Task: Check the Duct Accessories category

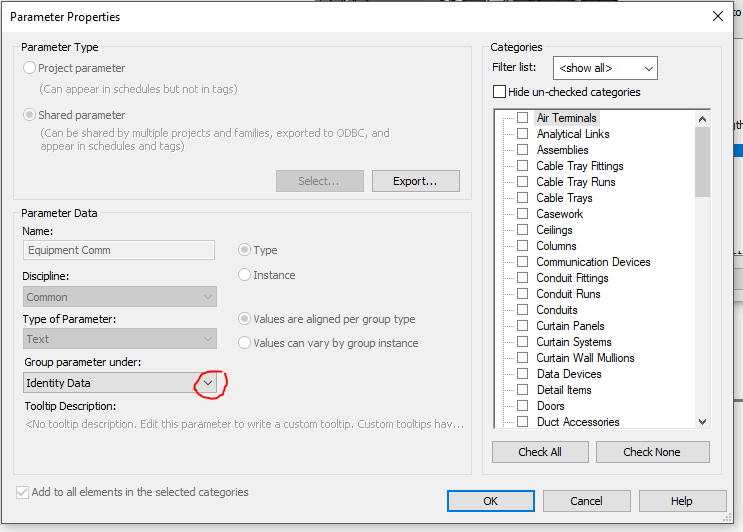Action: pos(522,422)
